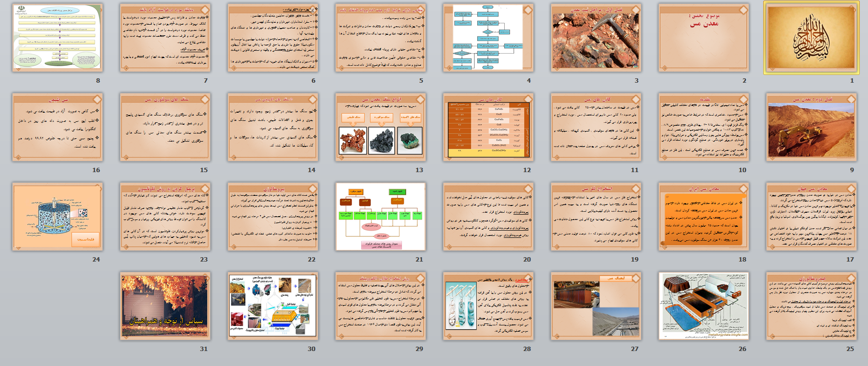
Task: Select slide 16 titled مس طبیعی
Action: [x=57, y=127]
